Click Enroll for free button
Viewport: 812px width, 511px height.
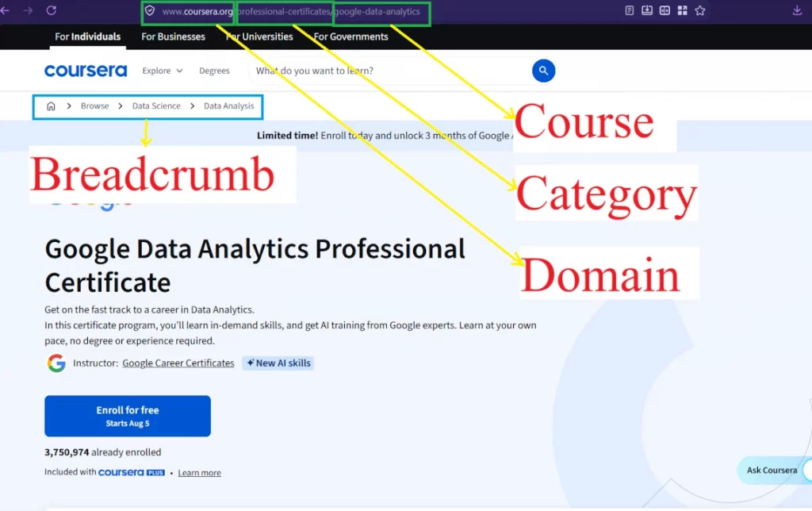(x=128, y=416)
